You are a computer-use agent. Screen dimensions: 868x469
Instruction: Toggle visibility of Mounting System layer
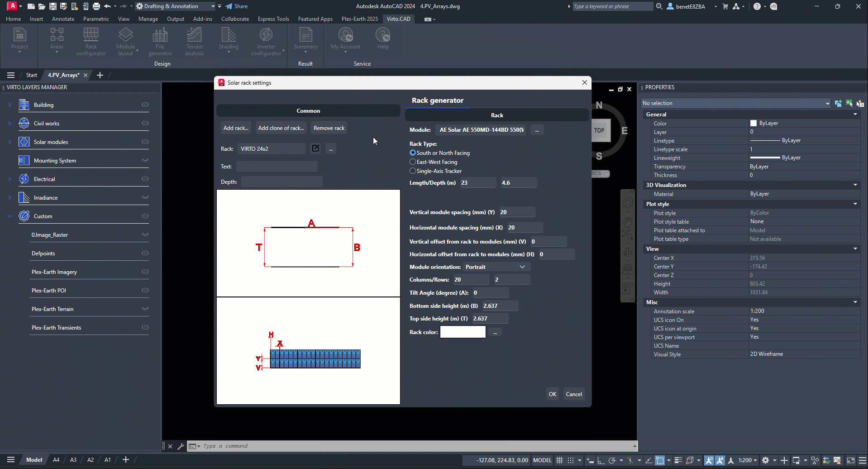coord(145,160)
